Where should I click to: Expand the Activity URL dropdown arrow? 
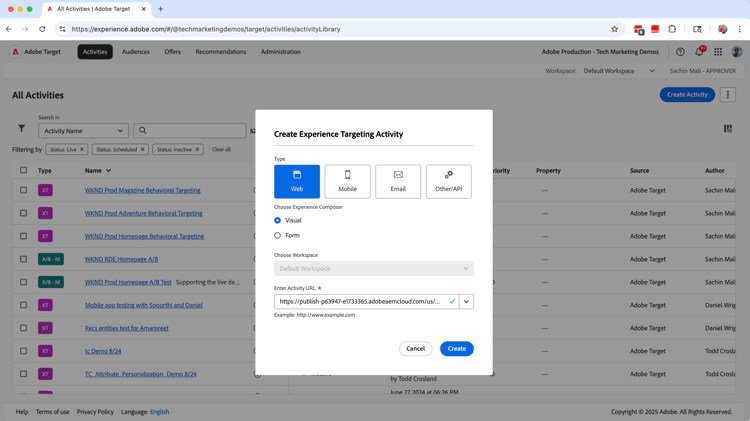coord(466,301)
